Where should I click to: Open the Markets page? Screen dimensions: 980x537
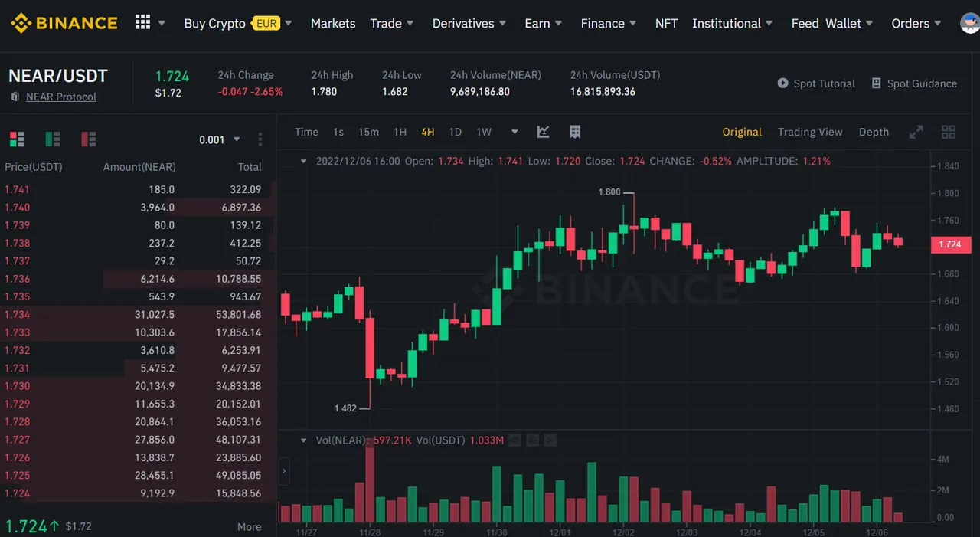pos(333,23)
